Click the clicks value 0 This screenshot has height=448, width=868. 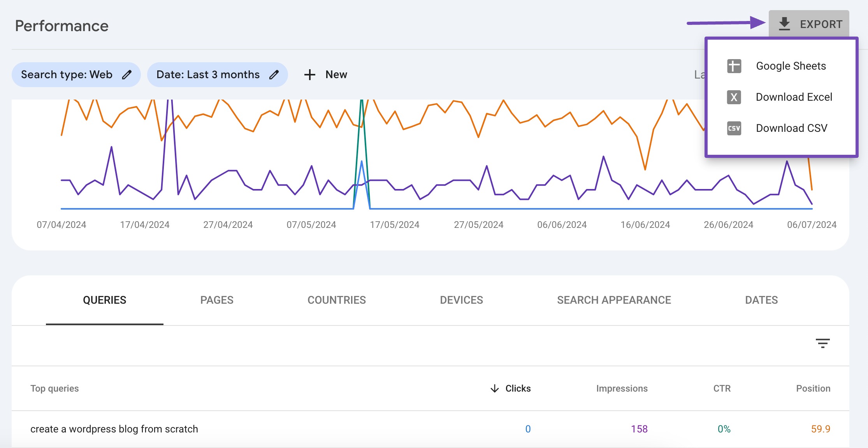(x=528, y=429)
